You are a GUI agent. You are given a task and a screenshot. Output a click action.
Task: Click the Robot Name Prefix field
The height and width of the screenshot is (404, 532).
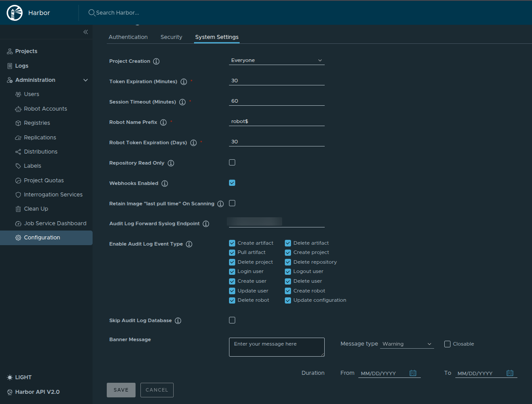[x=277, y=121]
